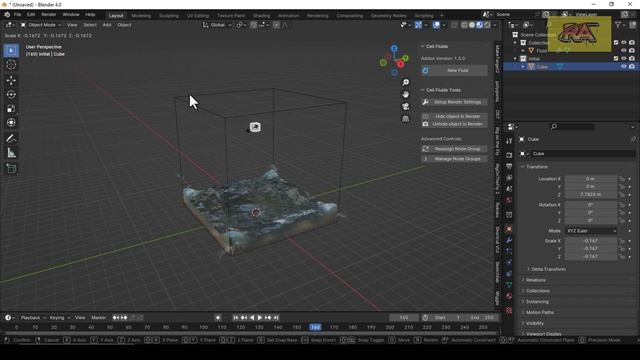Select the Measure tool
640x360 pixels.
point(11,153)
